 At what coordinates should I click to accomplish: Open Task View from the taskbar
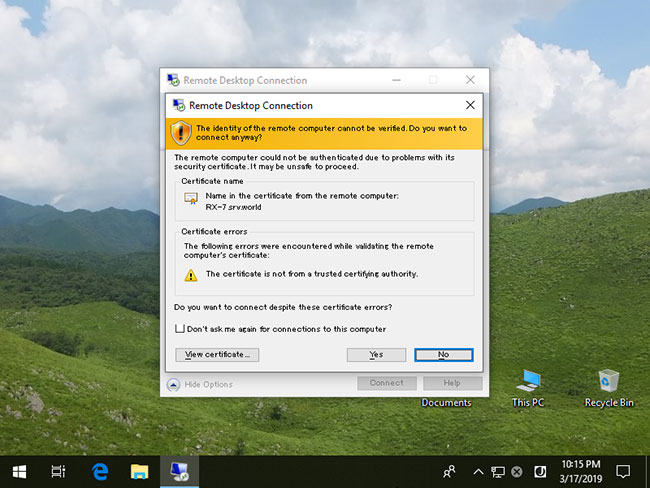[x=58, y=471]
